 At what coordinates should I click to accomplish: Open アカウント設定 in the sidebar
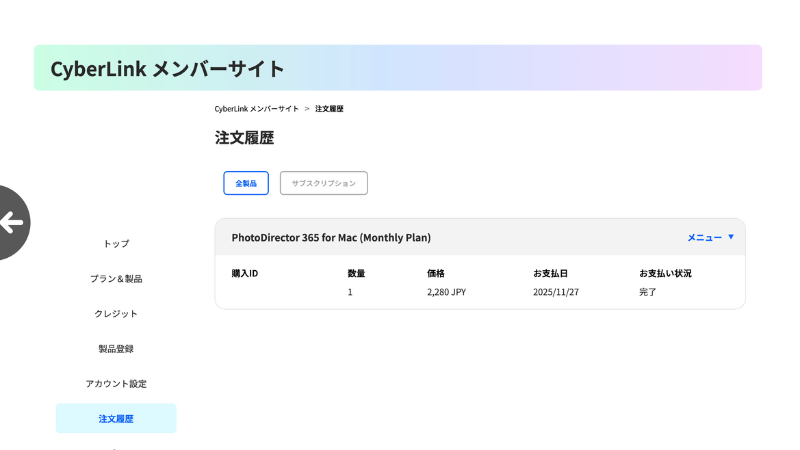(x=116, y=383)
